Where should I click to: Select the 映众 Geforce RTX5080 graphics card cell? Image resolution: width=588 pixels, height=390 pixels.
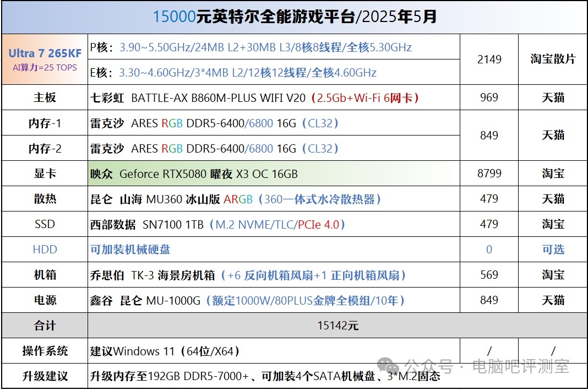(194, 174)
